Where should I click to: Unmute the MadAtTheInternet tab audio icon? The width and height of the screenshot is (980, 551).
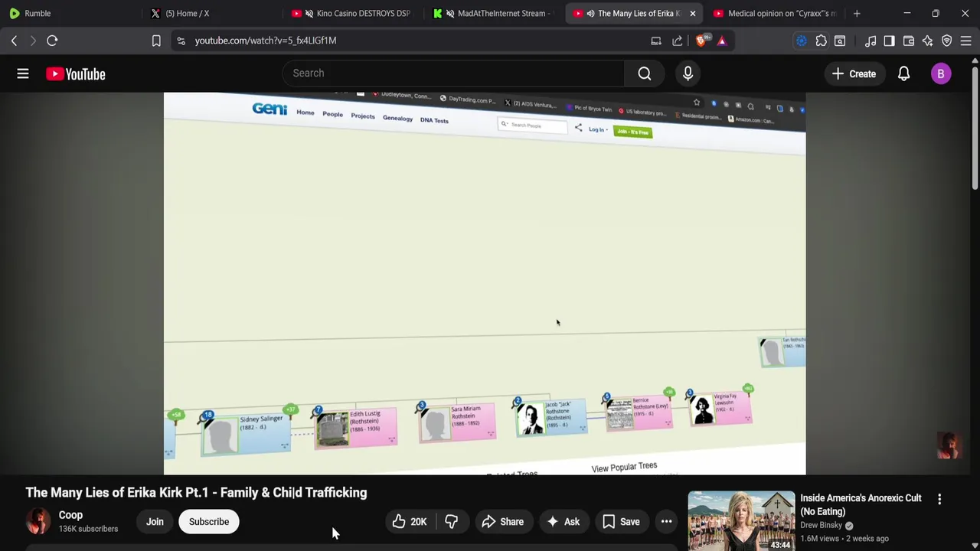450,13
